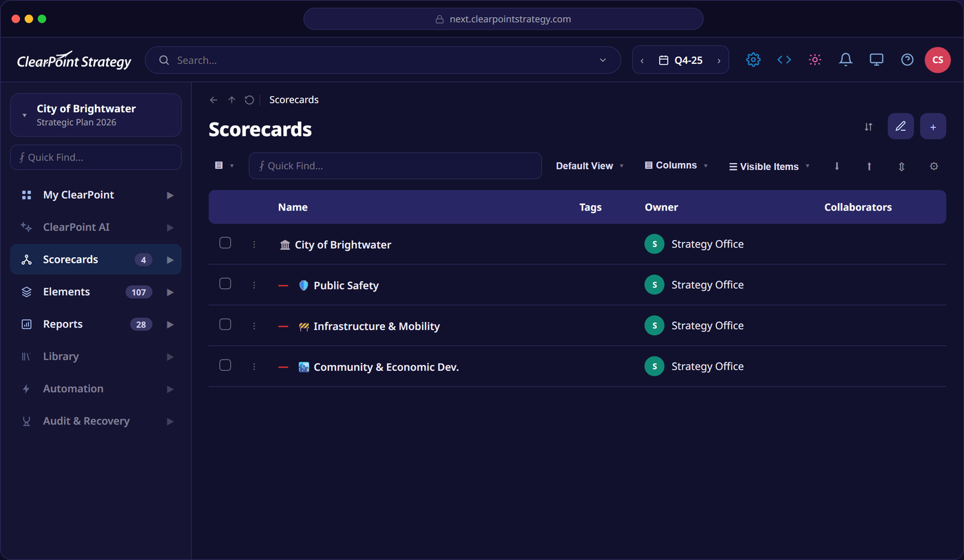Open the Default View dropdown
964x560 pixels.
[x=590, y=166]
